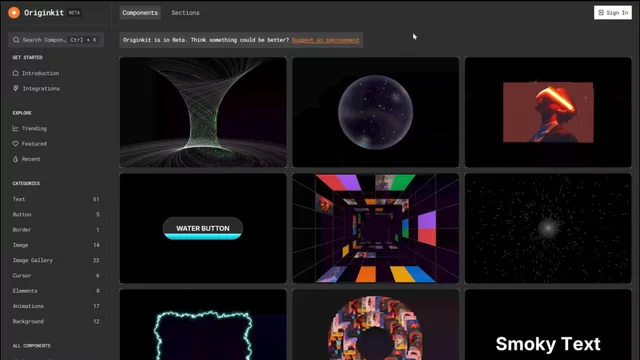Screen dimensions: 640x360
Task: Select the Button category
Action: (x=56, y=214)
